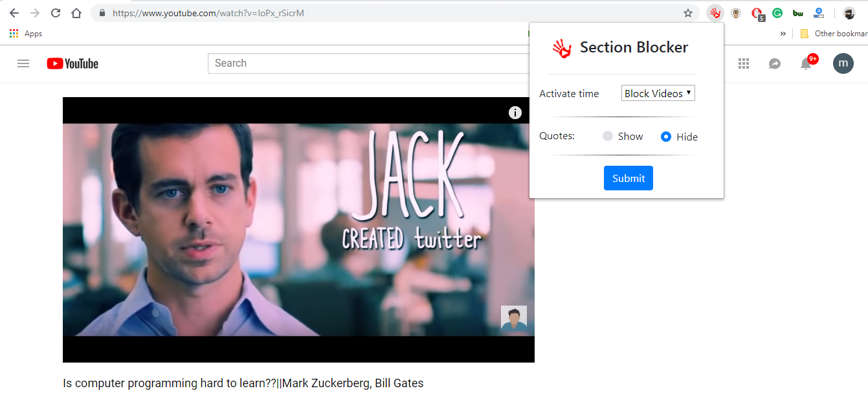
Task: Open YouTube messages icon
Action: click(x=775, y=63)
